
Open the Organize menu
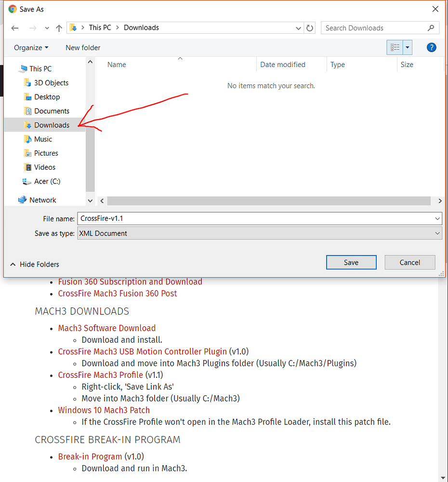31,47
